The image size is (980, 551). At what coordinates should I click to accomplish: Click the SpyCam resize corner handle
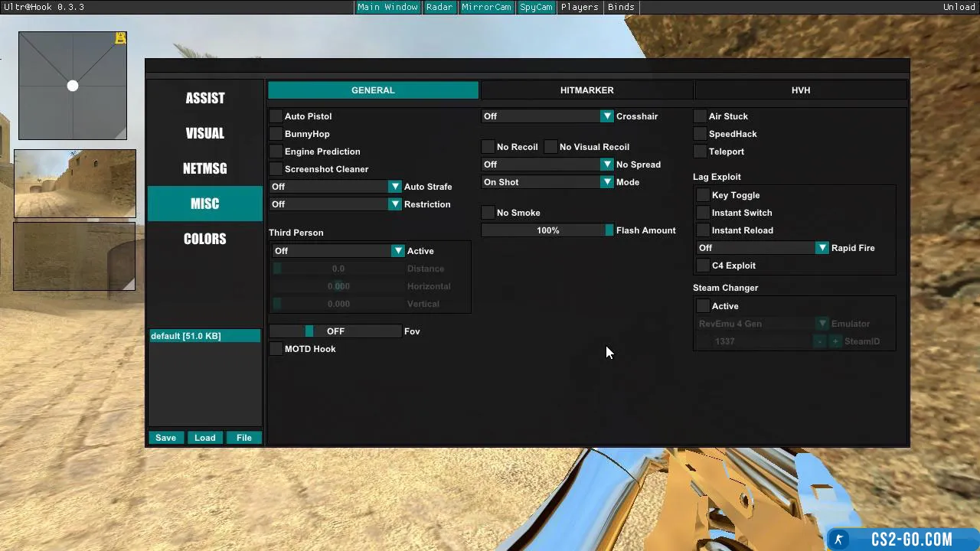[130, 285]
